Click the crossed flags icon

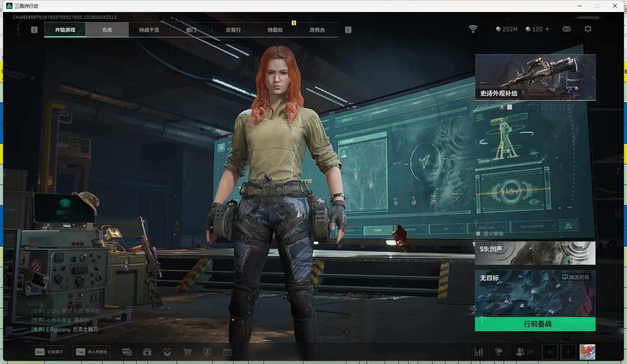click(x=499, y=352)
